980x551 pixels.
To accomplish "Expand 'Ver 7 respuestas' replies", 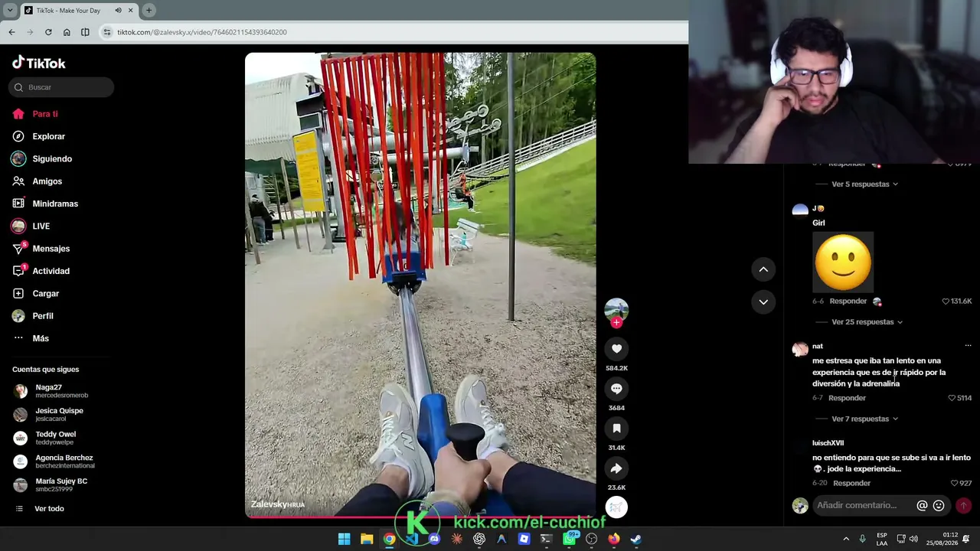I will point(864,419).
